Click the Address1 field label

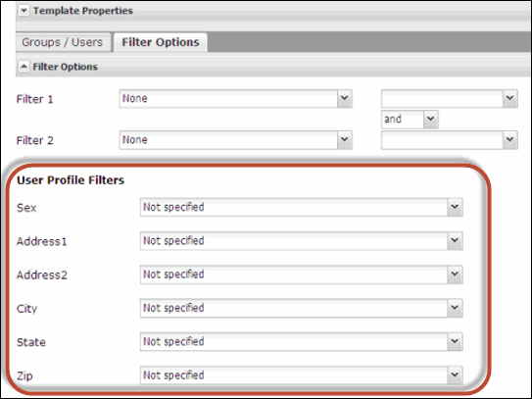(42, 241)
